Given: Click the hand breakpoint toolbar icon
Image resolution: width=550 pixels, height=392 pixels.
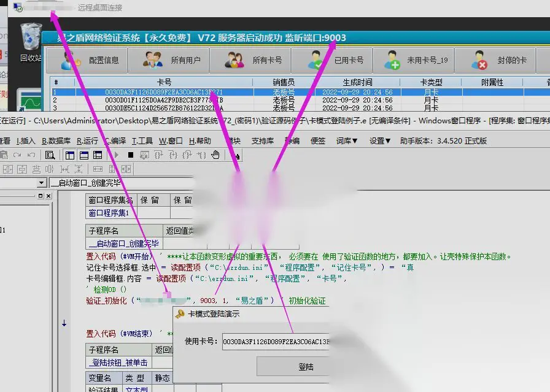Looking at the screenshot, I should tap(215, 155).
